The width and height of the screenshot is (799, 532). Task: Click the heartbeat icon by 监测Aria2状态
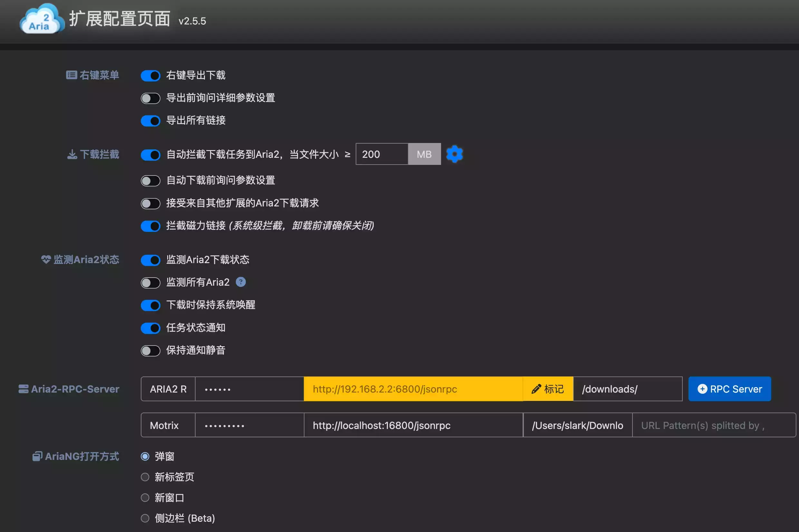pyautogui.click(x=46, y=260)
